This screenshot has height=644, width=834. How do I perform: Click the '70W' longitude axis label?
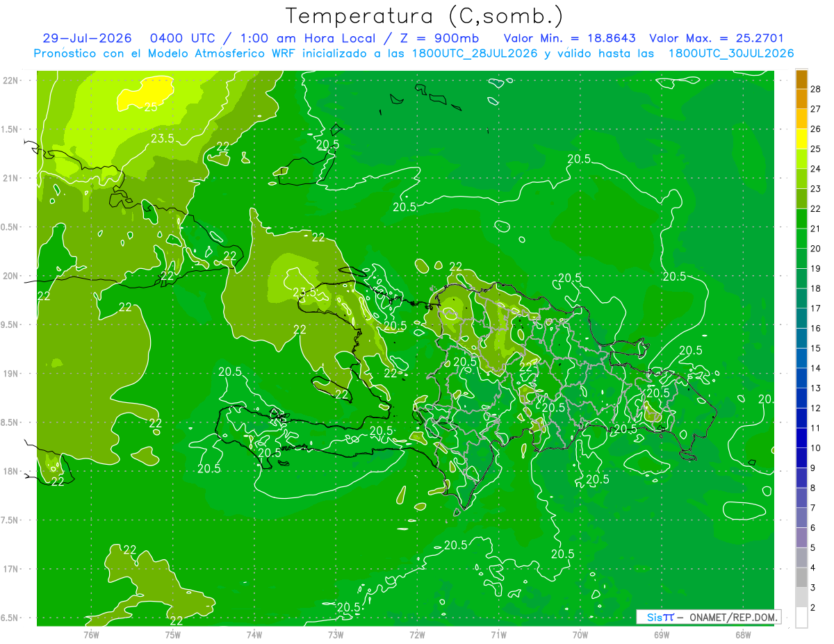[x=580, y=634]
